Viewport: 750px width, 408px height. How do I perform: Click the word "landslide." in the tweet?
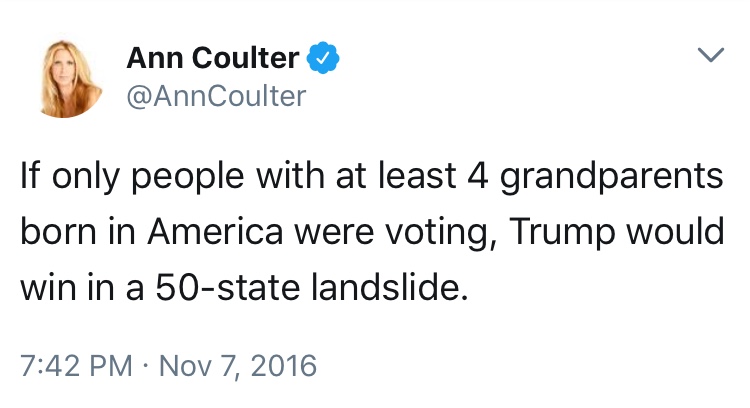click(x=390, y=287)
